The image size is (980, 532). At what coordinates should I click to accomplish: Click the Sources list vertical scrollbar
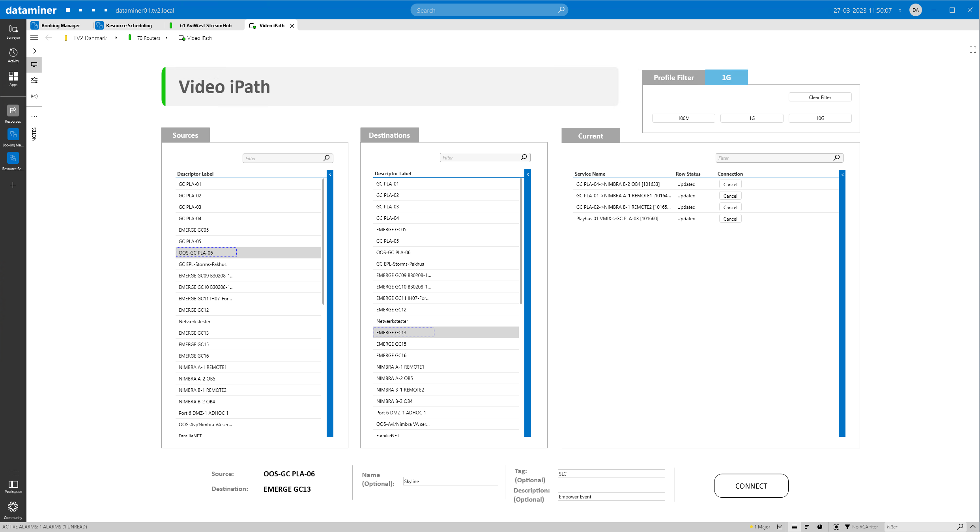point(323,241)
